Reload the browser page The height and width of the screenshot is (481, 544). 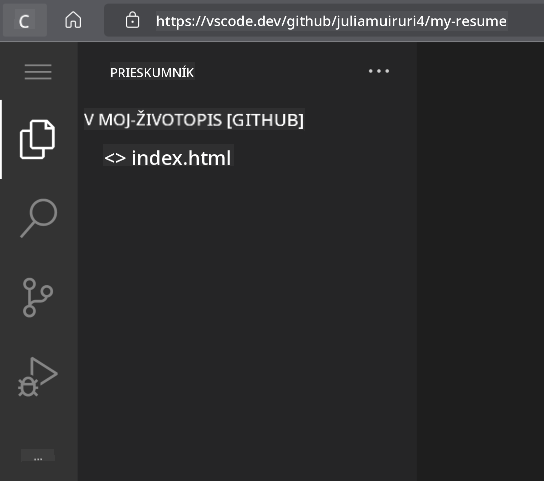(x=24, y=21)
